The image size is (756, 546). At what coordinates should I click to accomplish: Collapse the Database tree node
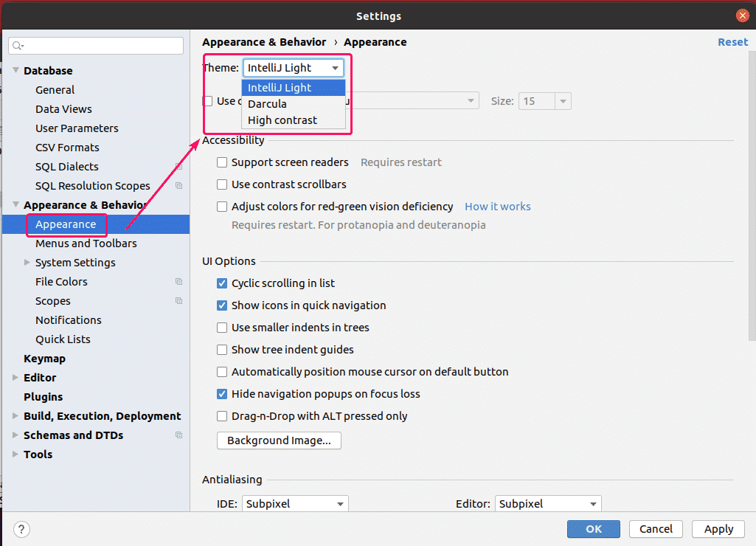(16, 70)
